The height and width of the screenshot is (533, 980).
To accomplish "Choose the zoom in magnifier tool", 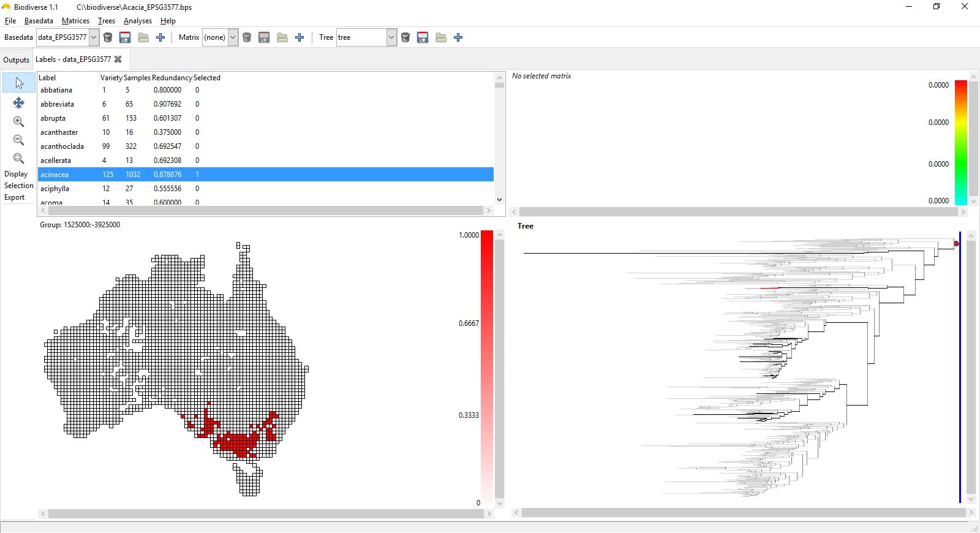I will [x=19, y=121].
